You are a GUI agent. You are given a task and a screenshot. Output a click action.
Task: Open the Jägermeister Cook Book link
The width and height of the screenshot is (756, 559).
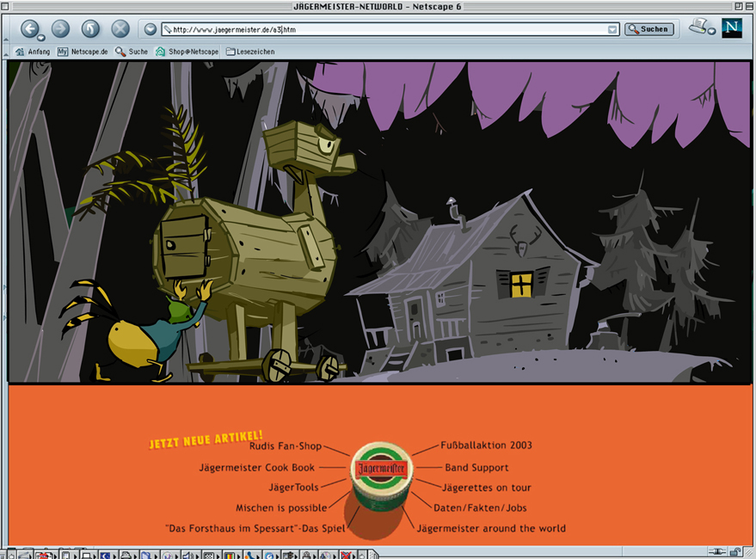(257, 467)
